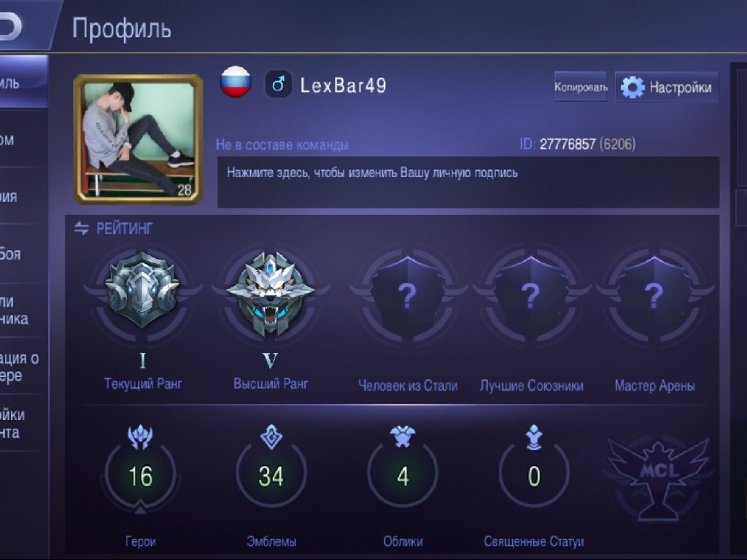Click the MCL trophy emblem

click(659, 477)
